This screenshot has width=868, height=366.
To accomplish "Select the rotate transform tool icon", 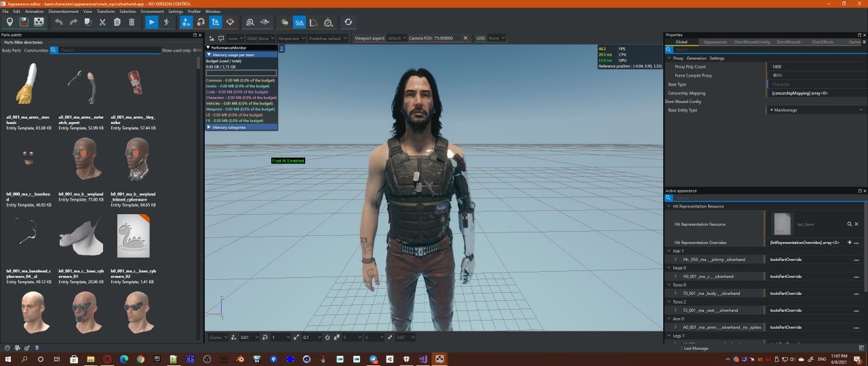I will [x=201, y=22].
